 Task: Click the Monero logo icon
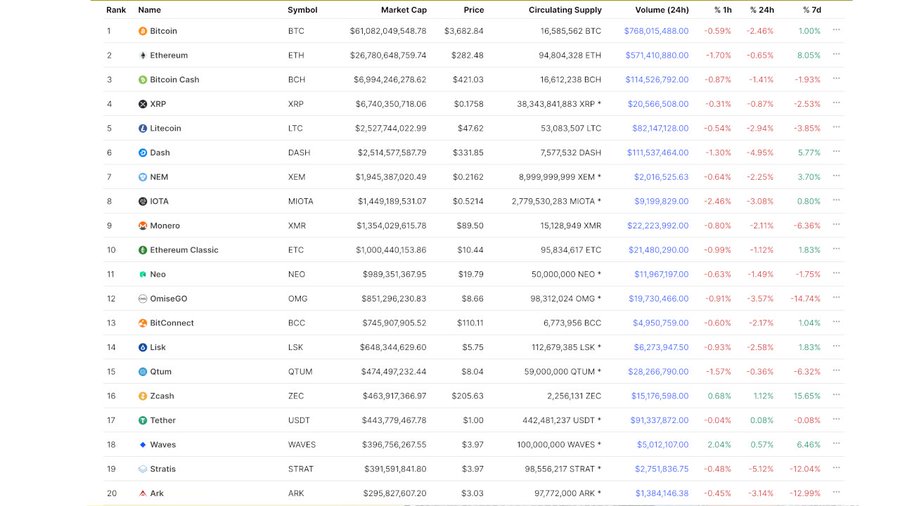click(142, 225)
